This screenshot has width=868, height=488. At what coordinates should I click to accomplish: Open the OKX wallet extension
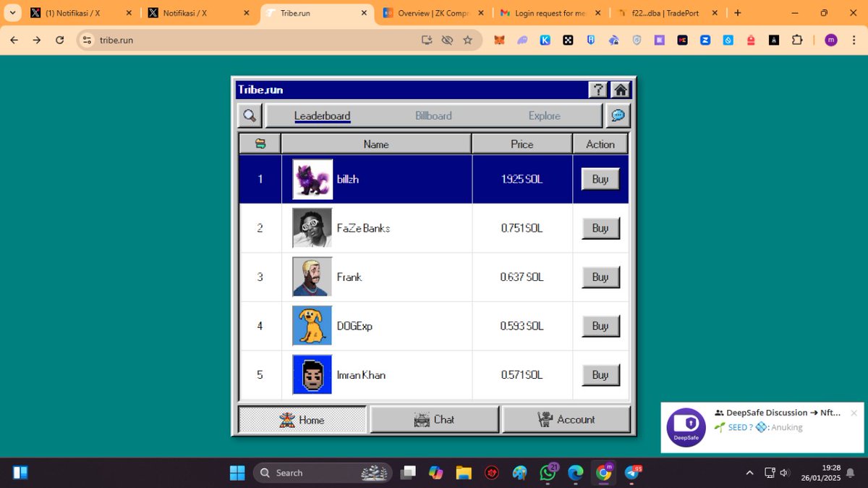click(x=568, y=41)
